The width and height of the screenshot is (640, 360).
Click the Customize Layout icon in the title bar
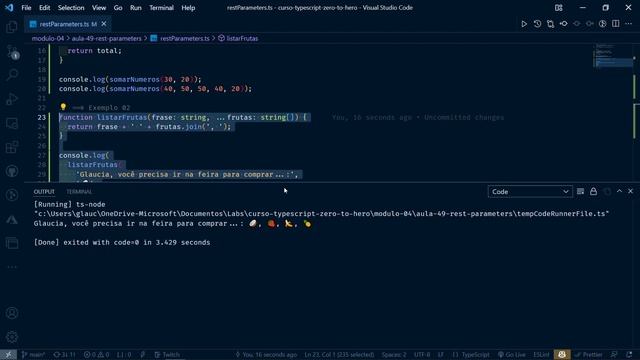coord(559,8)
